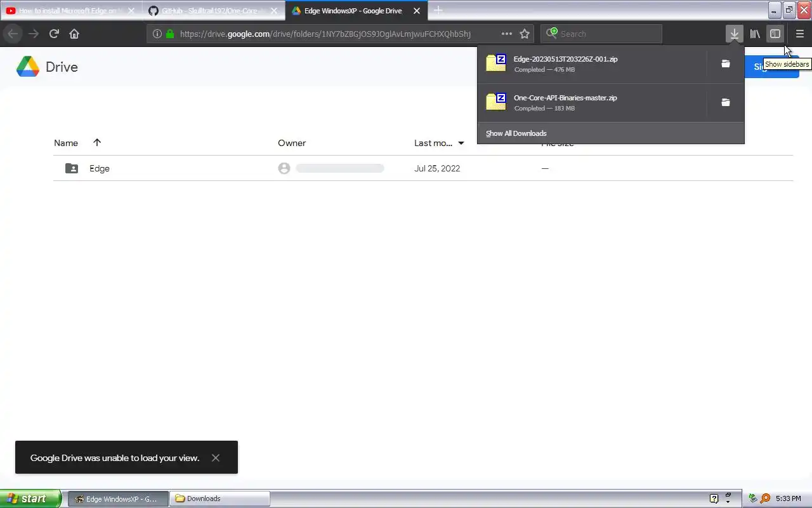
Task: Open the Library toolbar button
Action: pyautogui.click(x=755, y=34)
